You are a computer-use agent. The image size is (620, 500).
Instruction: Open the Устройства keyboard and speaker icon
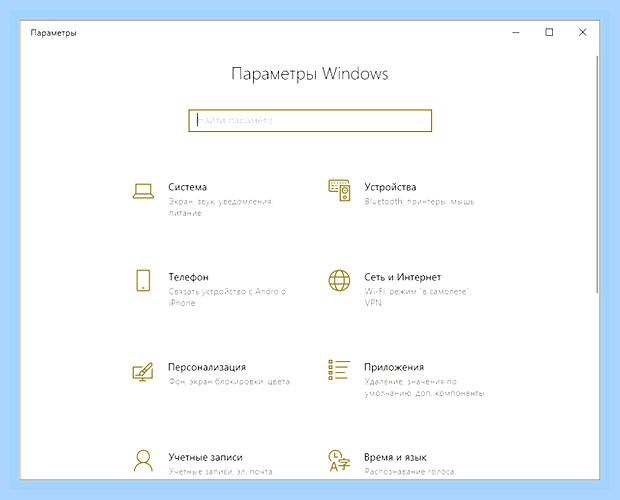339,190
